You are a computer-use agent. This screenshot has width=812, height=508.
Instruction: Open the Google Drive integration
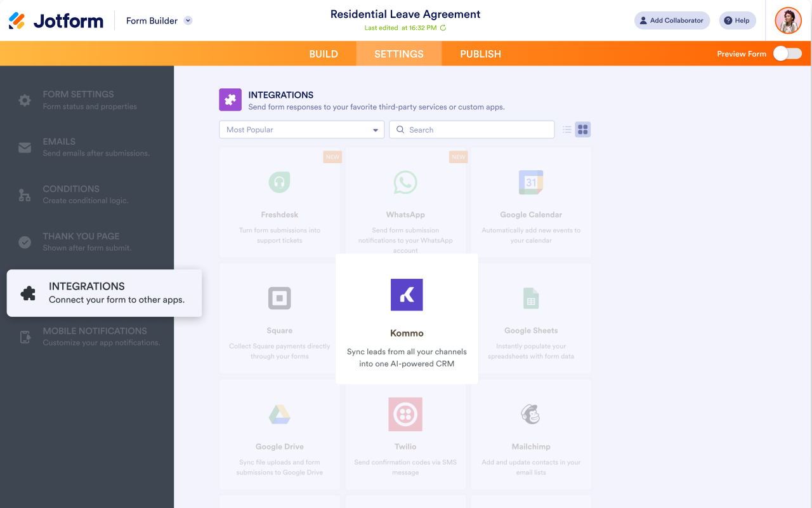click(279, 434)
